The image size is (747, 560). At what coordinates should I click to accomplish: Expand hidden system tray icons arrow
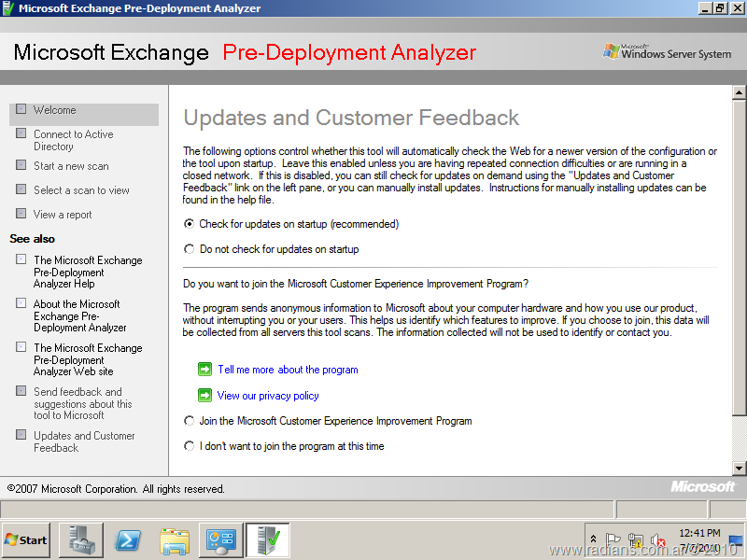[x=593, y=539]
